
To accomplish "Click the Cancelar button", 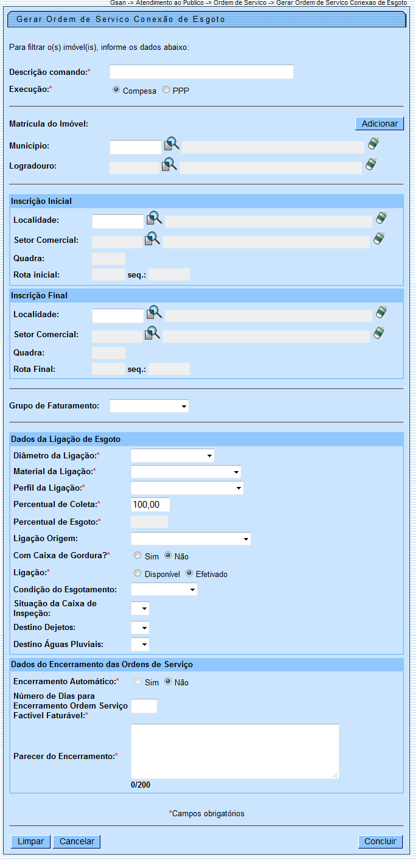I will click(x=77, y=841).
